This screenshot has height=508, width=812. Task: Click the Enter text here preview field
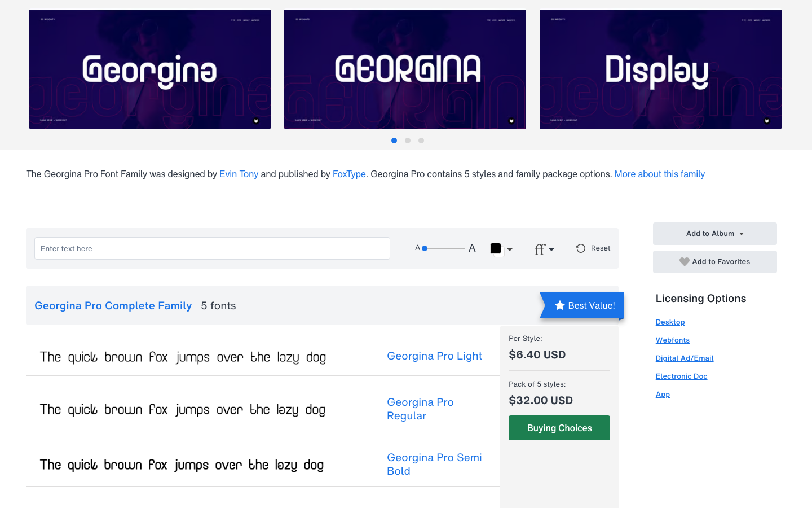(x=212, y=248)
